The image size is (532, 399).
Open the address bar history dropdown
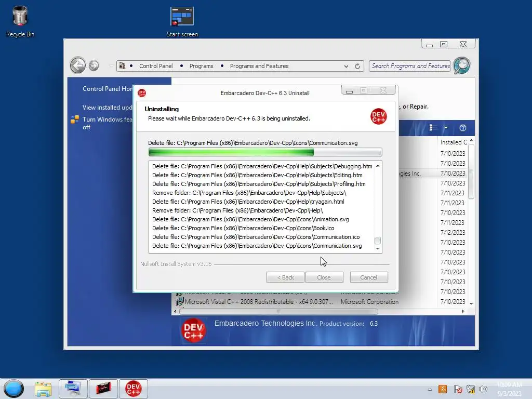(x=346, y=66)
